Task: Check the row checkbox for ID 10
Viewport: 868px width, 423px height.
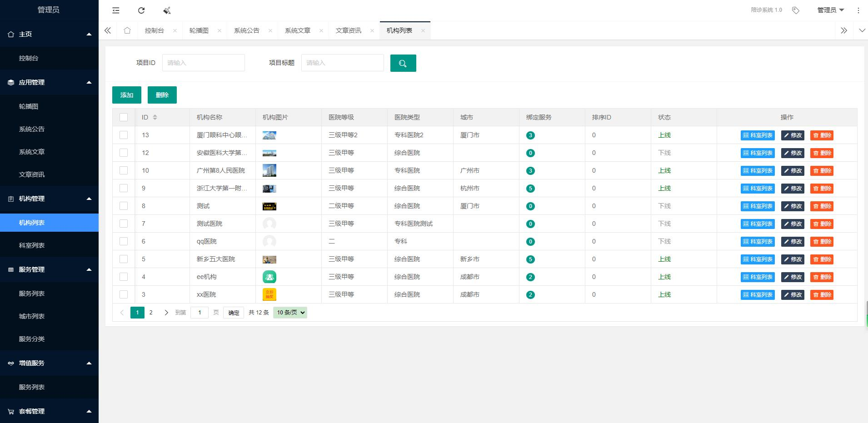Action: point(124,170)
